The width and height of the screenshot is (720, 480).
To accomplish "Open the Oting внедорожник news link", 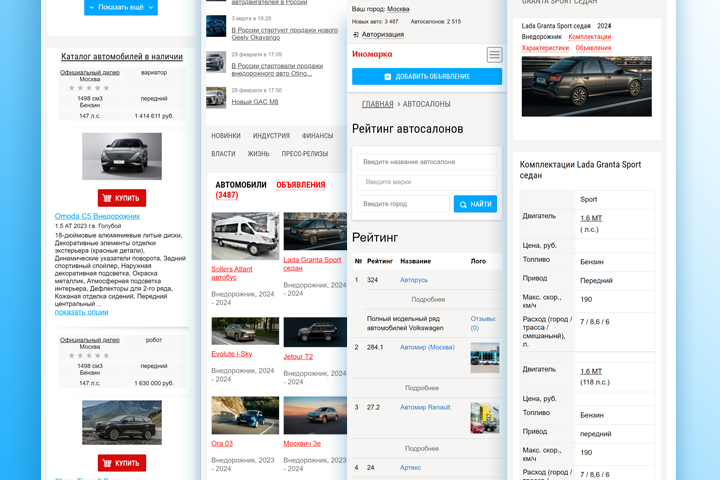I will (277, 69).
